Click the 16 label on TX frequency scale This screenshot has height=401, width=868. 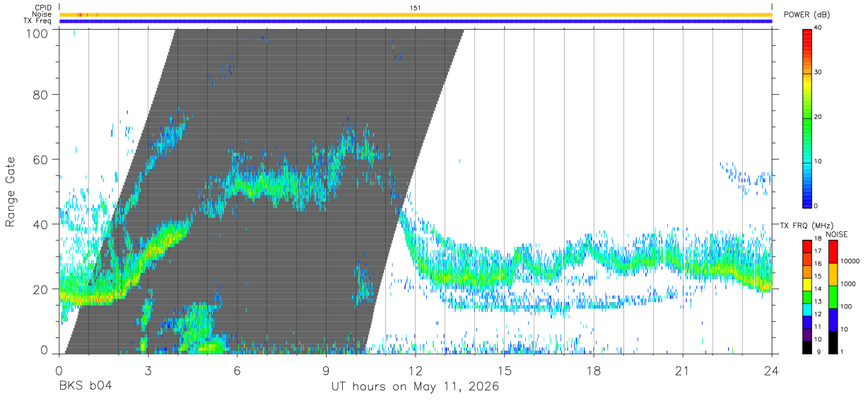point(819,264)
